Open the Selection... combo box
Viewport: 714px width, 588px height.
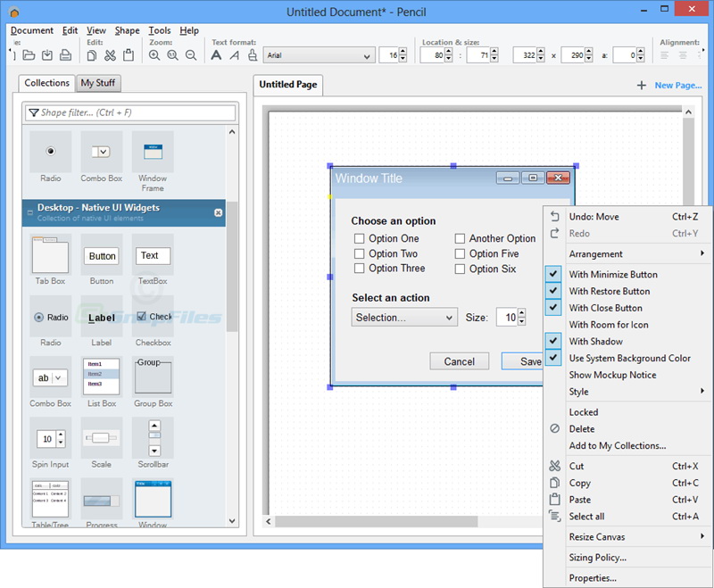pyautogui.click(x=404, y=318)
